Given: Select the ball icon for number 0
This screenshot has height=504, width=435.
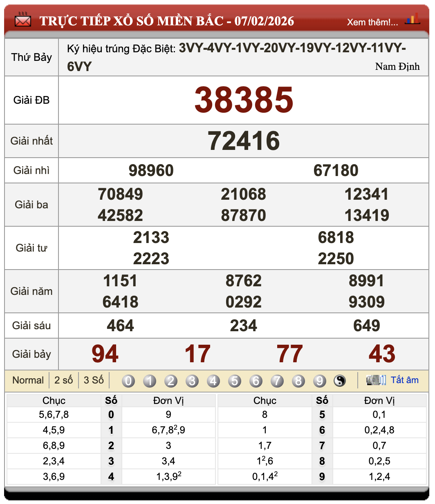Looking at the screenshot, I should tap(128, 380).
